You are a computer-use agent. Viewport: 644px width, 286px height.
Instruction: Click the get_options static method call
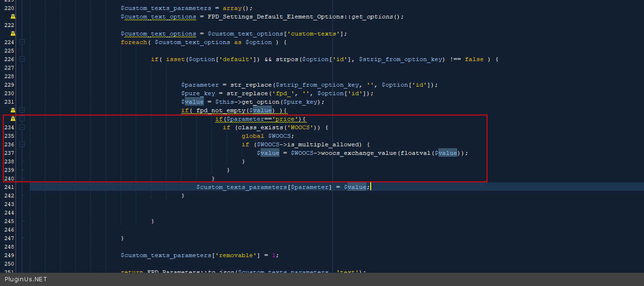(372, 17)
